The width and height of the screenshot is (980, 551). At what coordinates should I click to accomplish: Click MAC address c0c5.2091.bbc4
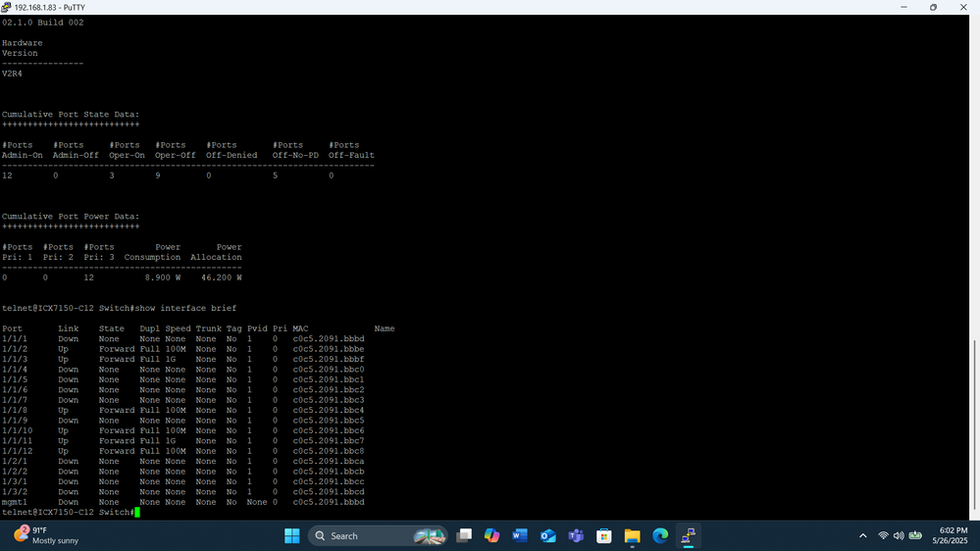(x=328, y=411)
